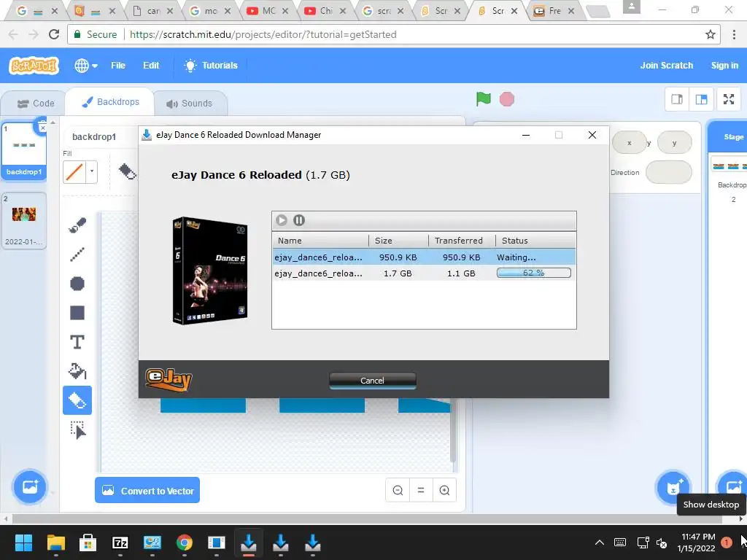Click the eJay Dance 6 box art image
747x560 pixels.
click(x=210, y=271)
